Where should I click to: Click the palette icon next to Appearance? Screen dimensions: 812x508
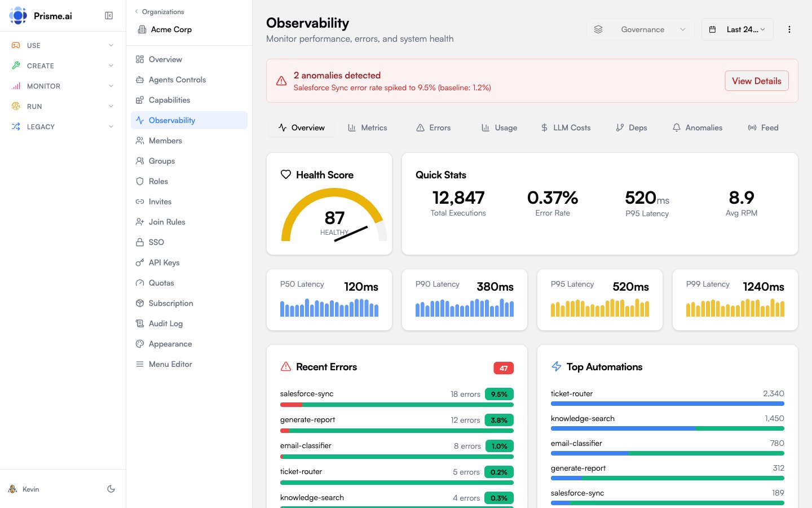140,344
